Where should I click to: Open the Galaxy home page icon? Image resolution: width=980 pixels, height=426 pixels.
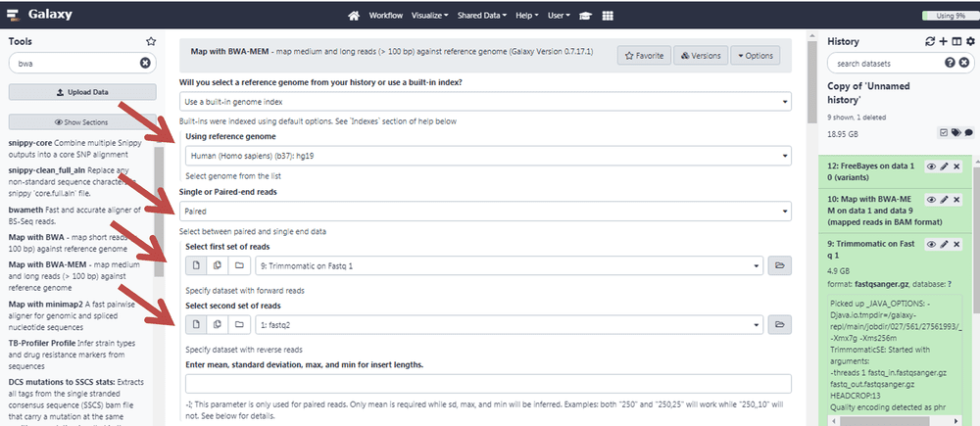tap(354, 16)
